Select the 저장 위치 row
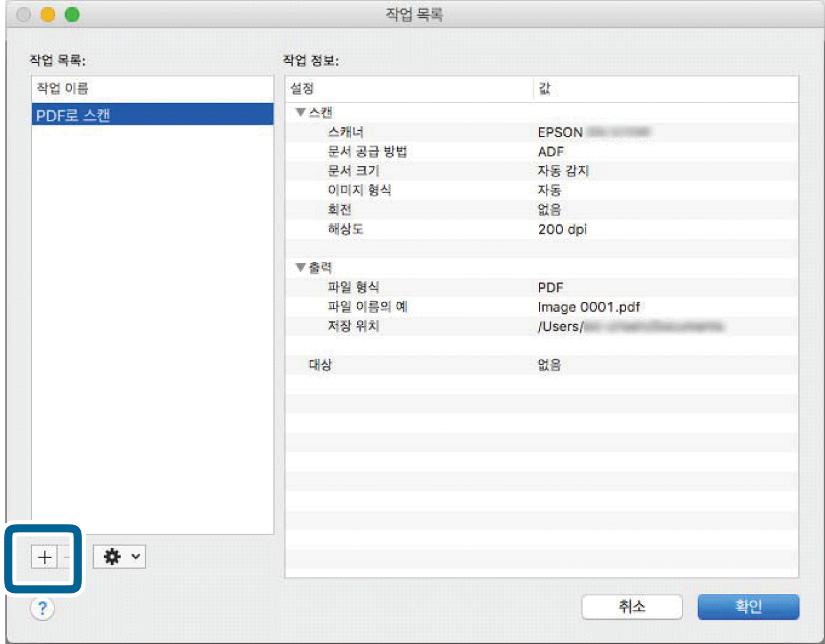Screen dimensions: 825x644 tap(541, 326)
